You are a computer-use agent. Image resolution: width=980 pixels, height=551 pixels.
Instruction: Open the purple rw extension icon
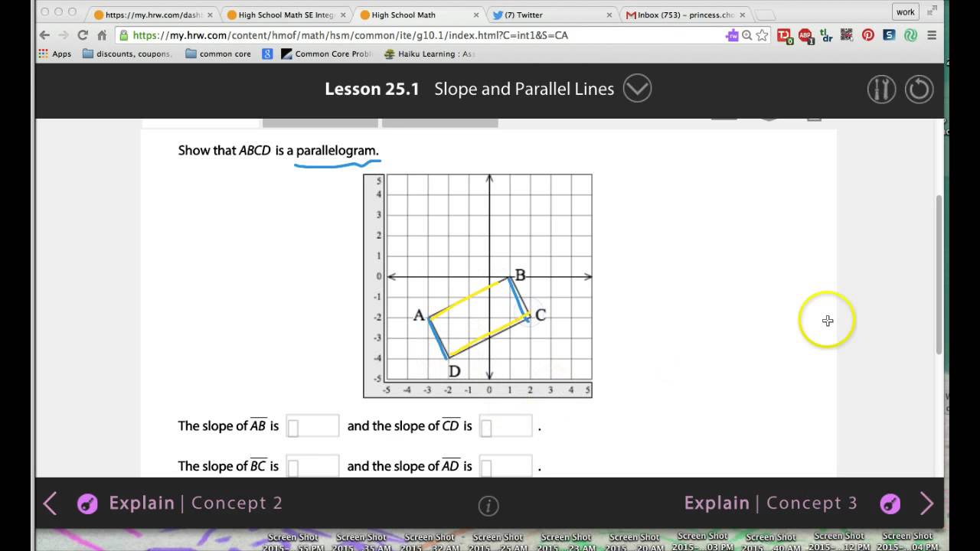click(733, 35)
